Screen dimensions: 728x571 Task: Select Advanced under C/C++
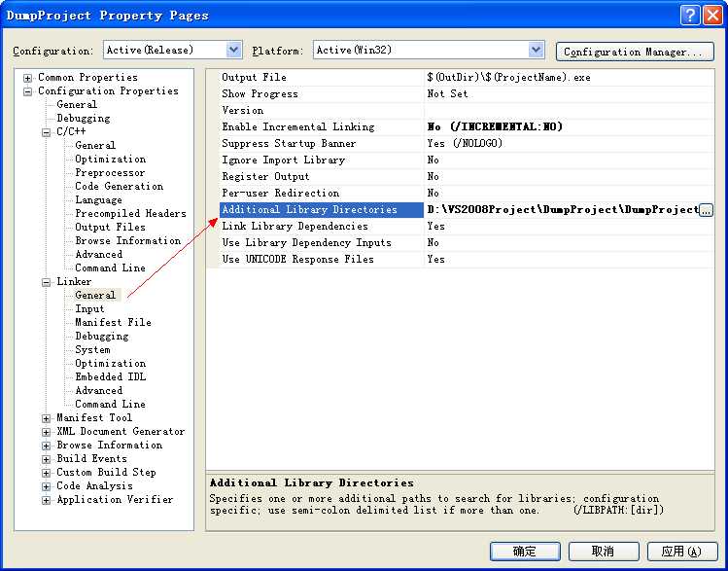(x=98, y=254)
